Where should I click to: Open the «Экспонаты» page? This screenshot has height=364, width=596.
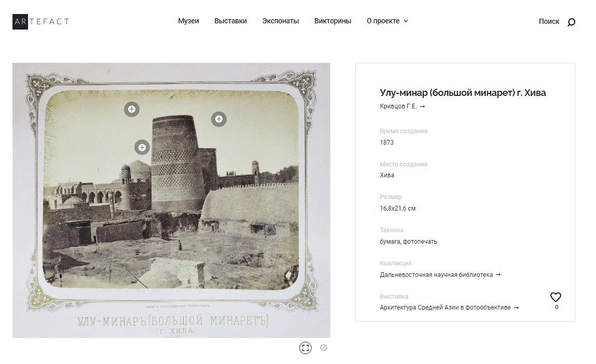[x=281, y=21]
